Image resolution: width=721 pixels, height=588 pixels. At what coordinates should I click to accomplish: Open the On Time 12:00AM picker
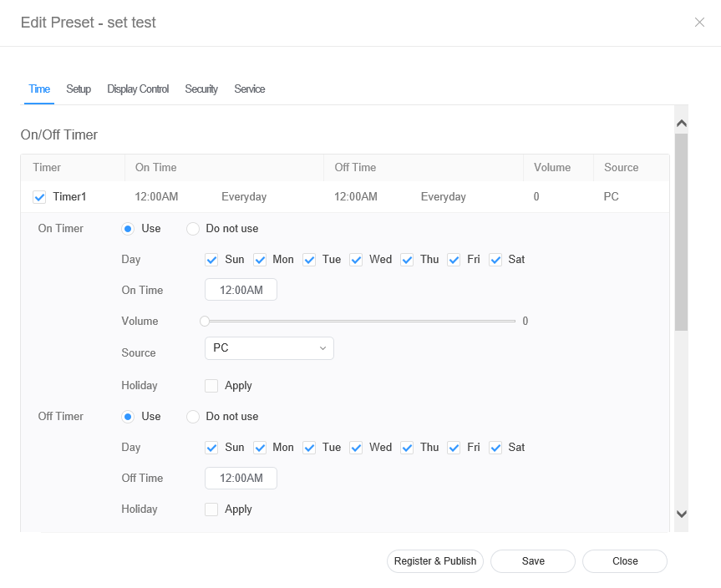(x=241, y=290)
